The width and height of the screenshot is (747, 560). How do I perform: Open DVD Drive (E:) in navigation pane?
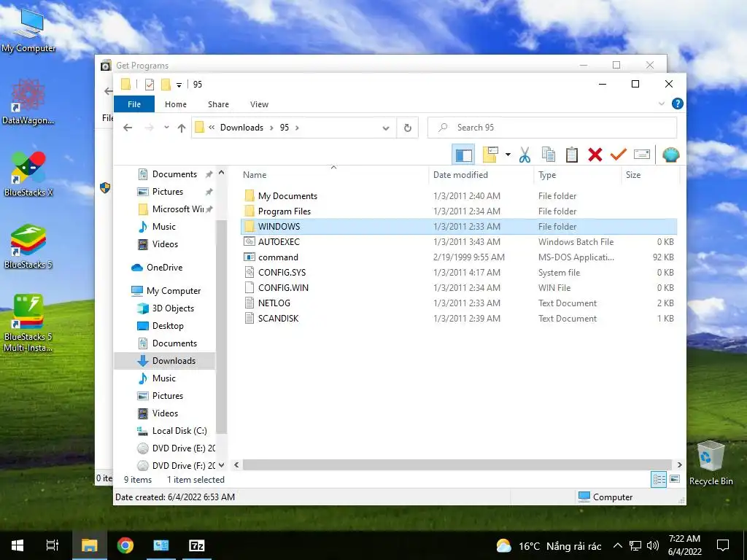point(183,448)
